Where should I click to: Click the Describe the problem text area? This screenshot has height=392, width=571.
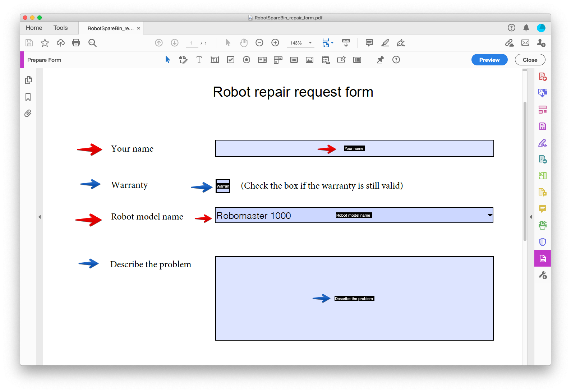click(354, 298)
